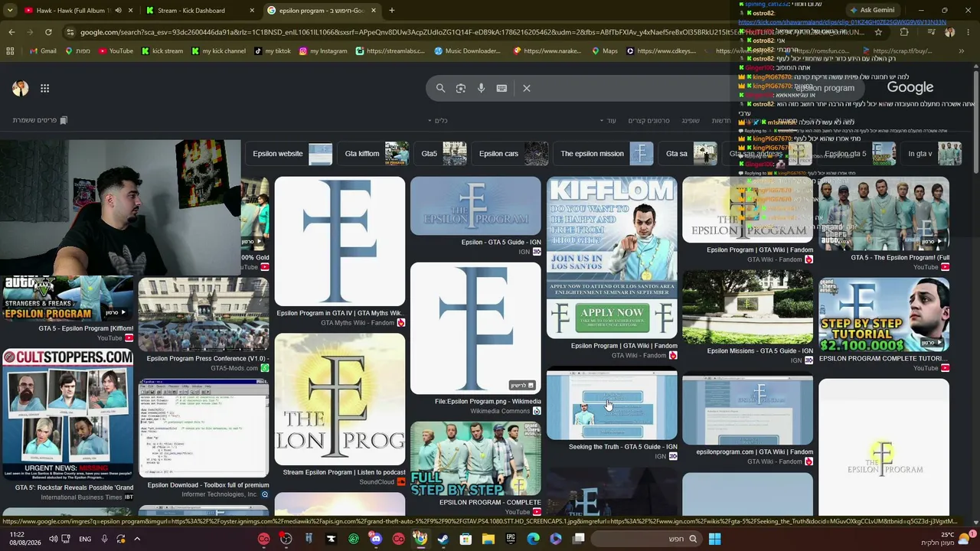Open the Cultstoppers.com urgent news image
This screenshot has width=980, height=551.
[68, 414]
